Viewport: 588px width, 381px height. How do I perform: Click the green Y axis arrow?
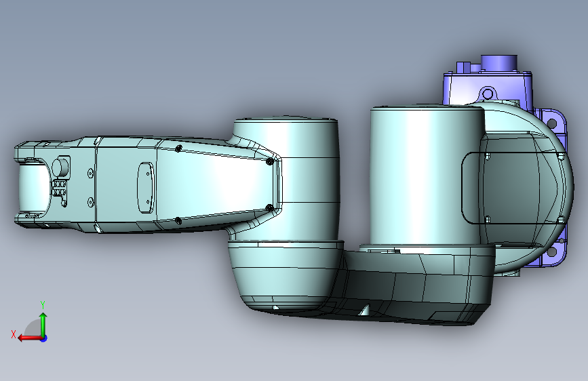(x=43, y=324)
